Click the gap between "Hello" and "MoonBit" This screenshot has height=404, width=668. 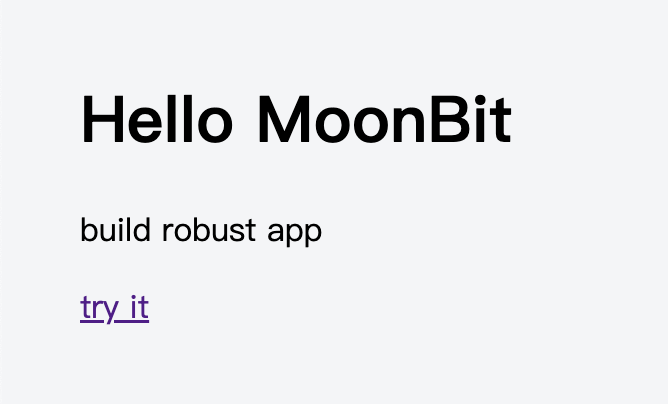245,121
